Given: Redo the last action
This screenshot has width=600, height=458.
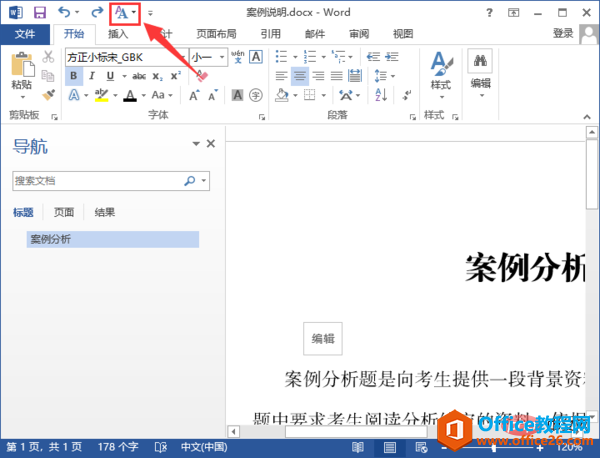Looking at the screenshot, I should (x=97, y=13).
